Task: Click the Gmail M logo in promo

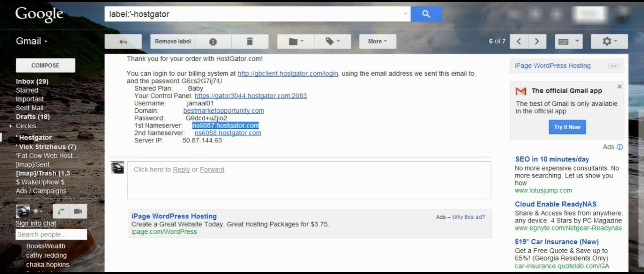Action: pyautogui.click(x=521, y=91)
